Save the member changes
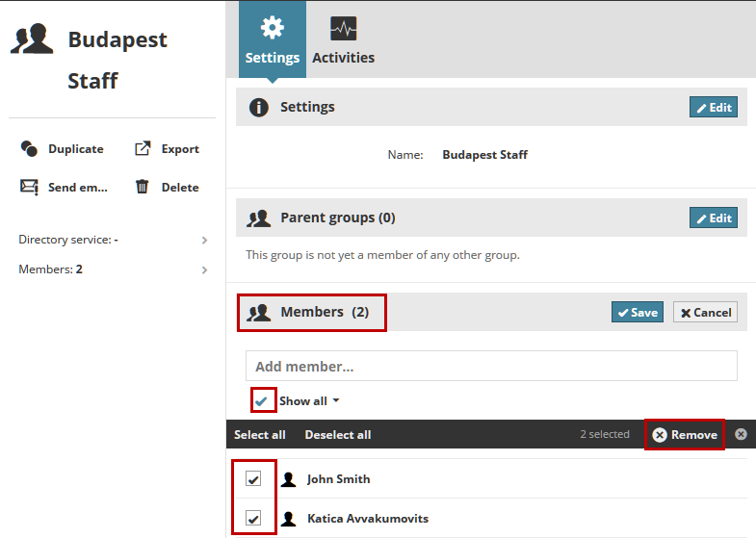 pos(637,312)
